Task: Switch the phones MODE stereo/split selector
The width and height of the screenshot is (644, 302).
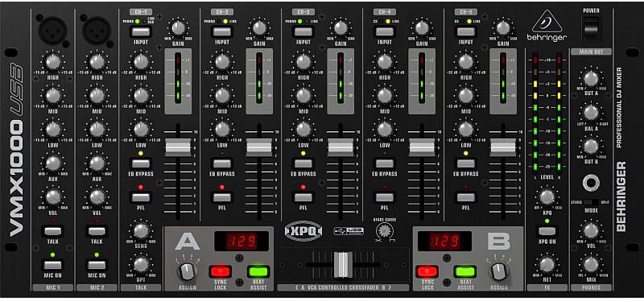Action: [591, 203]
